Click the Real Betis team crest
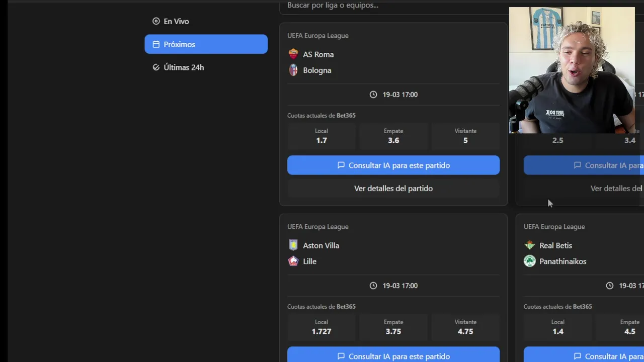644x362 pixels. coord(530,245)
